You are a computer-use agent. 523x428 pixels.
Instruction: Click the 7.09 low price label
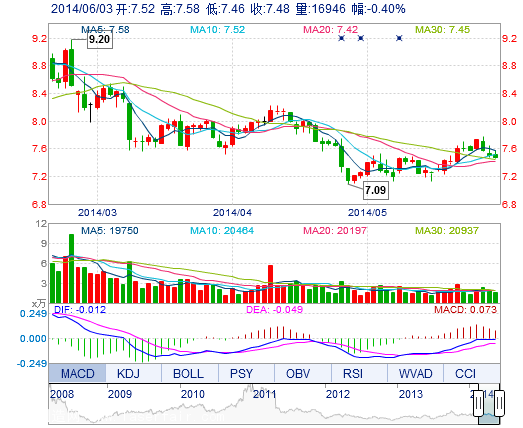376,190
